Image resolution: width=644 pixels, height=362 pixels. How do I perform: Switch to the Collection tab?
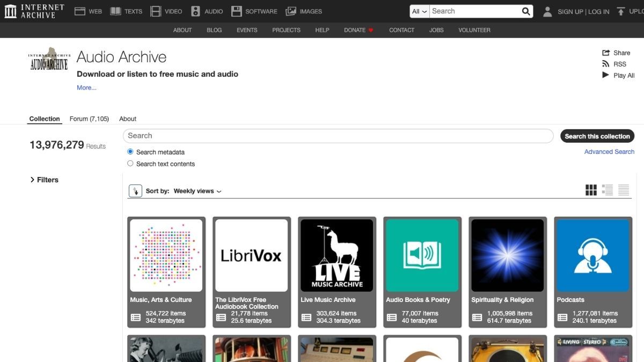click(x=45, y=119)
